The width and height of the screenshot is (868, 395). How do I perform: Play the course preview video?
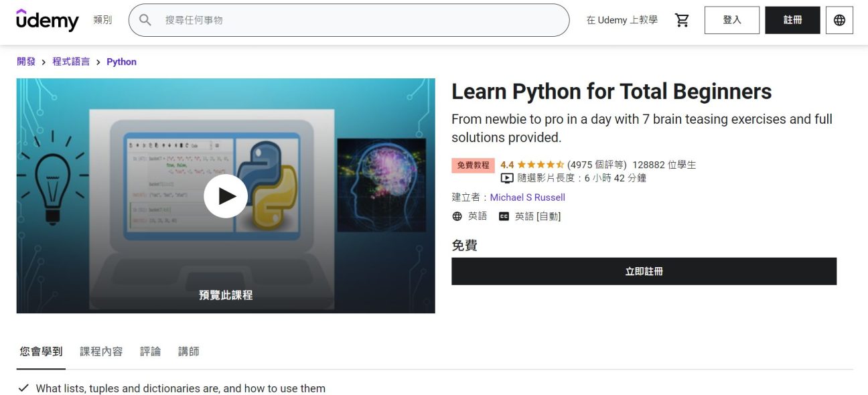coord(226,196)
